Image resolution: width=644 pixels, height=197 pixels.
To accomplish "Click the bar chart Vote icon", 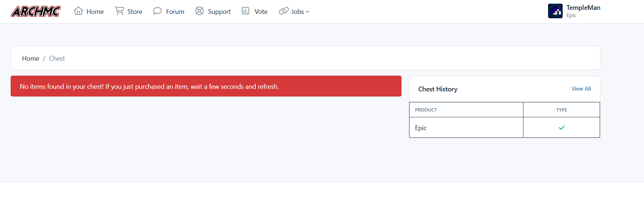I will 245,11.
